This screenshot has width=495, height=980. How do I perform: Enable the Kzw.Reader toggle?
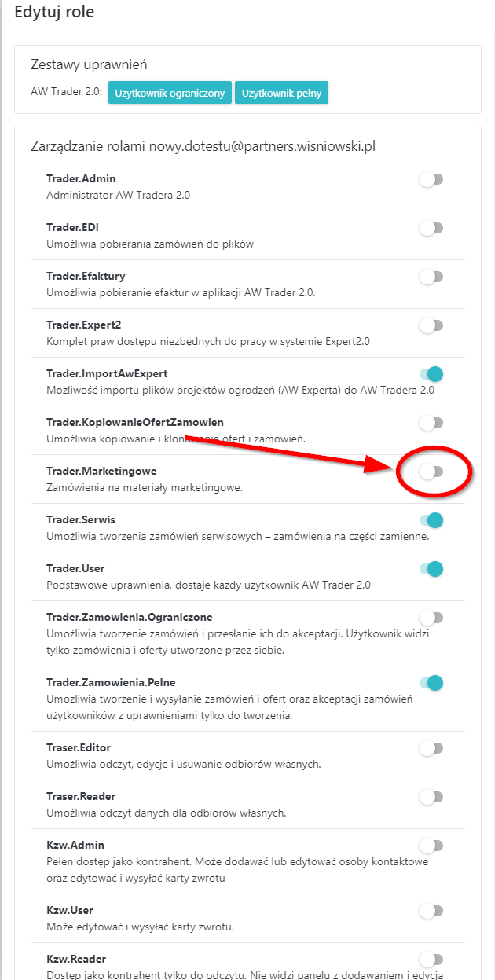coord(431,959)
